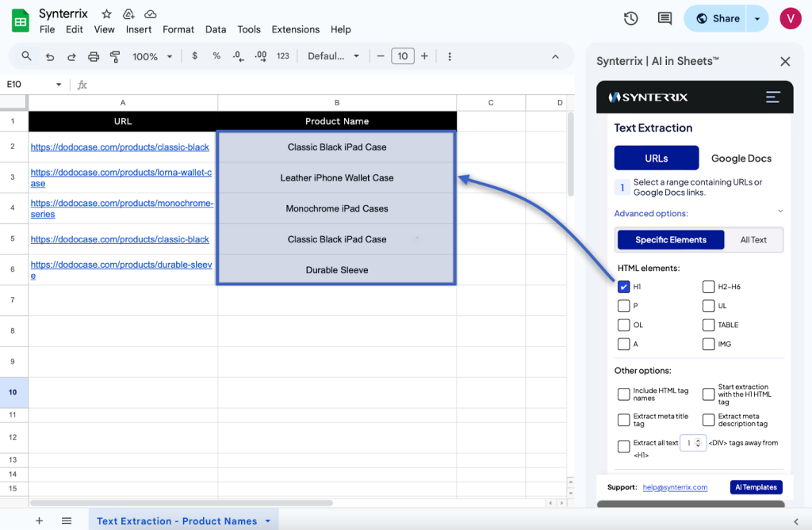Decrease font size with minus button
Viewport: 812px width, 530px height.
(381, 56)
